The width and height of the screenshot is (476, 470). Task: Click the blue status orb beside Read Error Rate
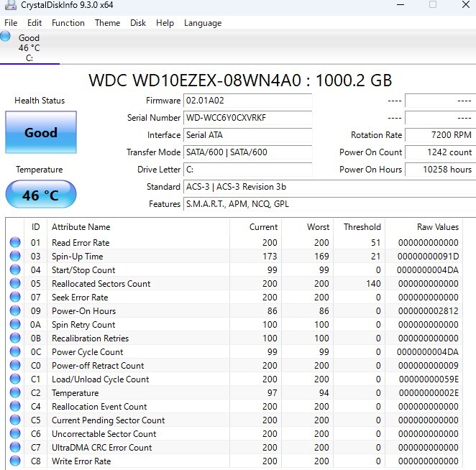15,243
